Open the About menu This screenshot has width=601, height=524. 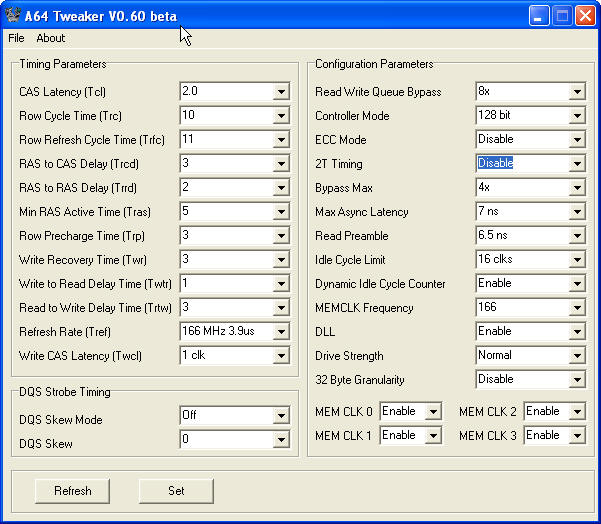click(51, 38)
